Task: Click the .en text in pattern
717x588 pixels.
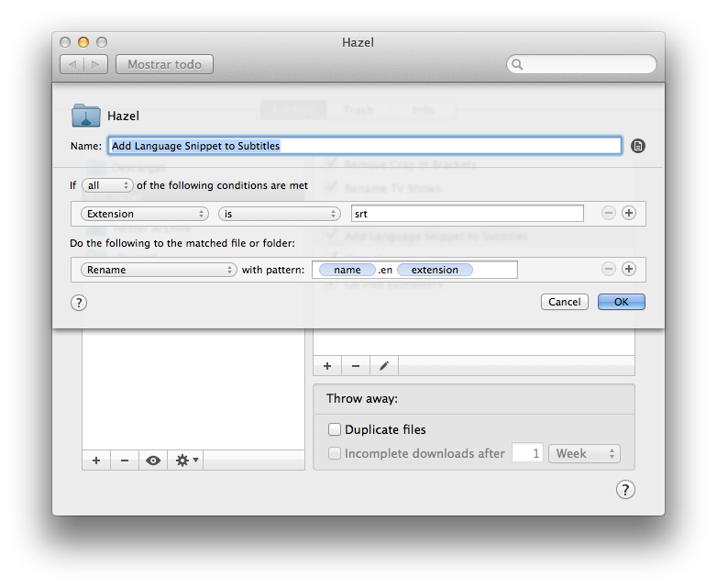Action: [385, 270]
